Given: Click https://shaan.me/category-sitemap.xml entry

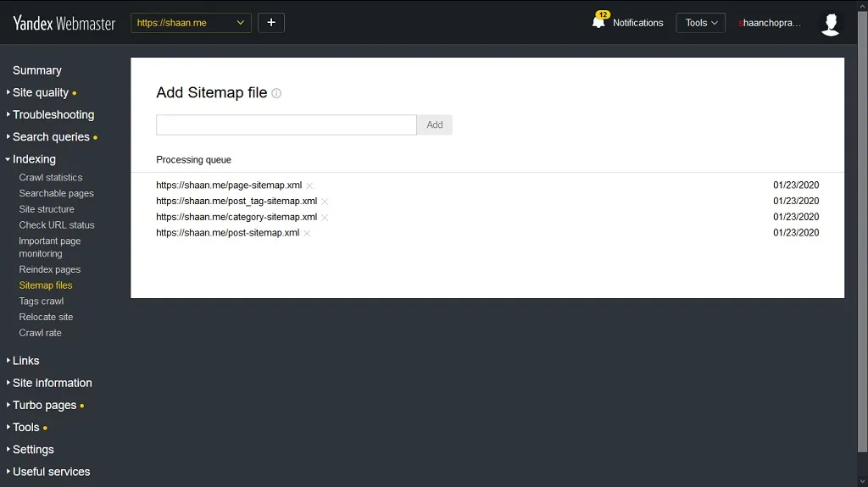Looking at the screenshot, I should pos(236,217).
